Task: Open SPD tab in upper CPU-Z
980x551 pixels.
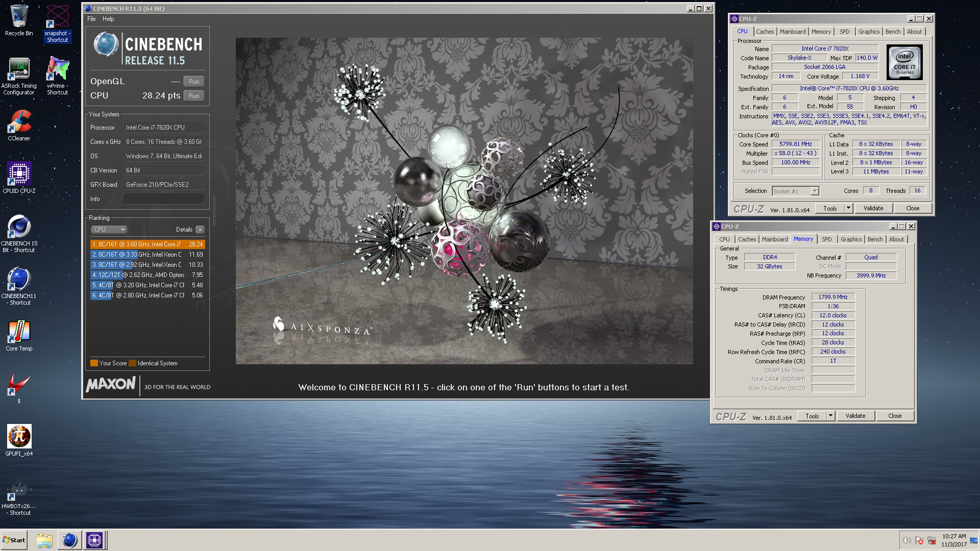Action: pyautogui.click(x=845, y=32)
